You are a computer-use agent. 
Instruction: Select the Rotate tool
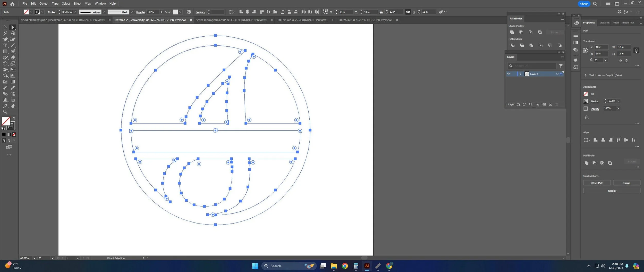click(5, 63)
